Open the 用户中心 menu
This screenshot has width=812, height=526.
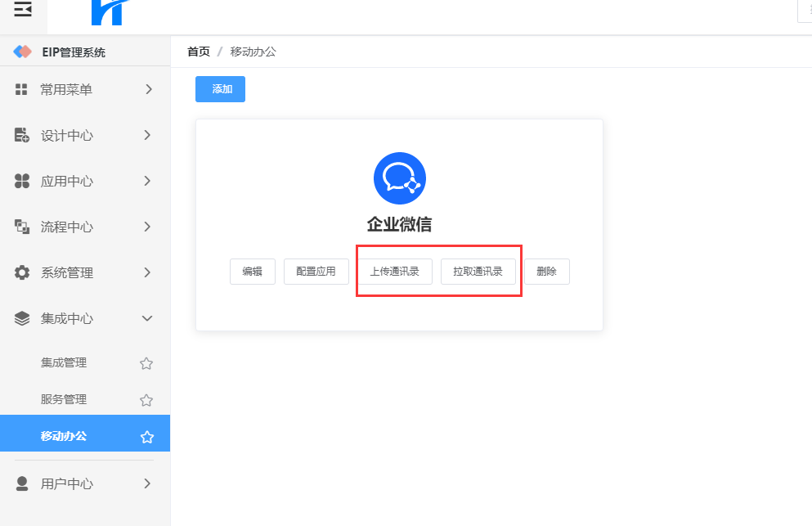point(85,483)
